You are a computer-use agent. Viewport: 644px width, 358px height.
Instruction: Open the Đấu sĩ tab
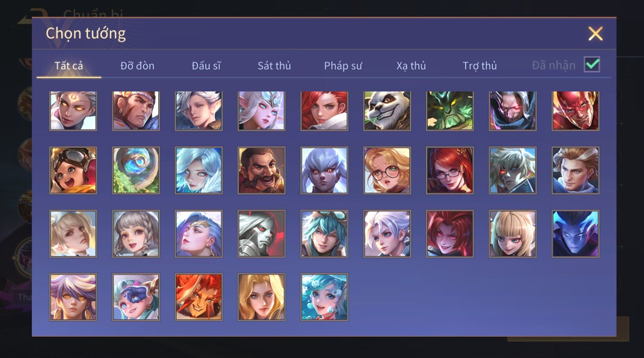(206, 66)
